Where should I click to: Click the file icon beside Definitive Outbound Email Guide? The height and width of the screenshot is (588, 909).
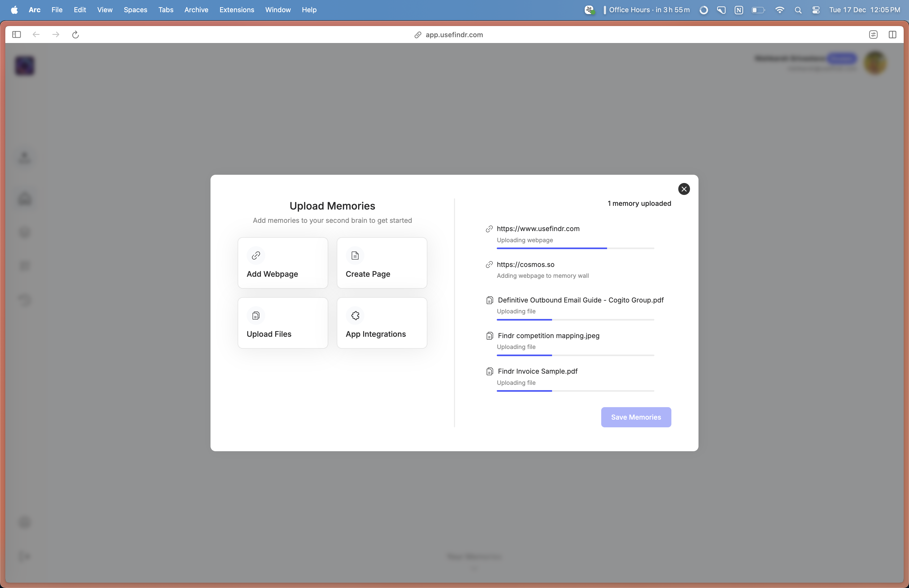(490, 300)
